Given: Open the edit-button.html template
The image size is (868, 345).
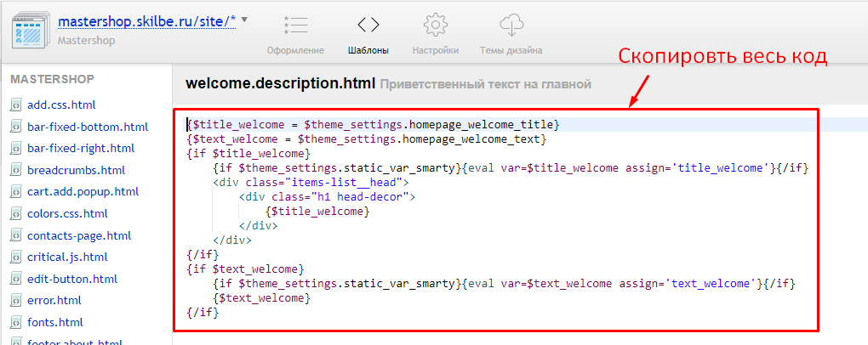Looking at the screenshot, I should [x=71, y=279].
